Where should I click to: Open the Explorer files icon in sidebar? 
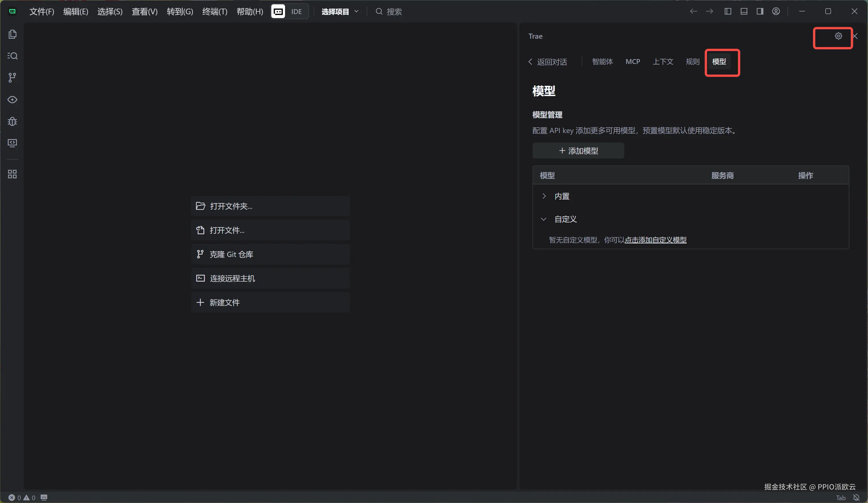coord(12,34)
